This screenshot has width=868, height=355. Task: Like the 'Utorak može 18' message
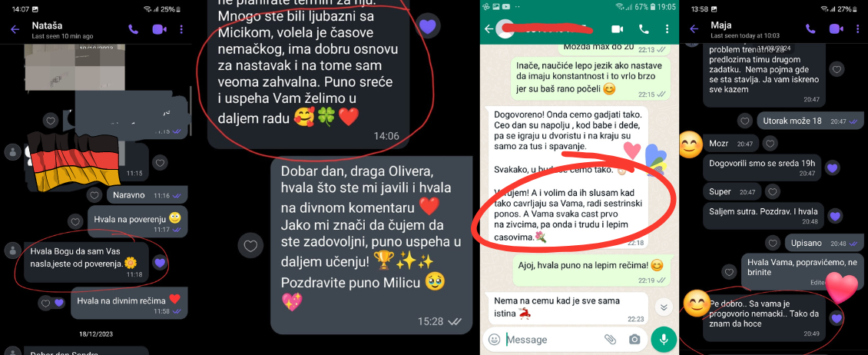point(746,120)
